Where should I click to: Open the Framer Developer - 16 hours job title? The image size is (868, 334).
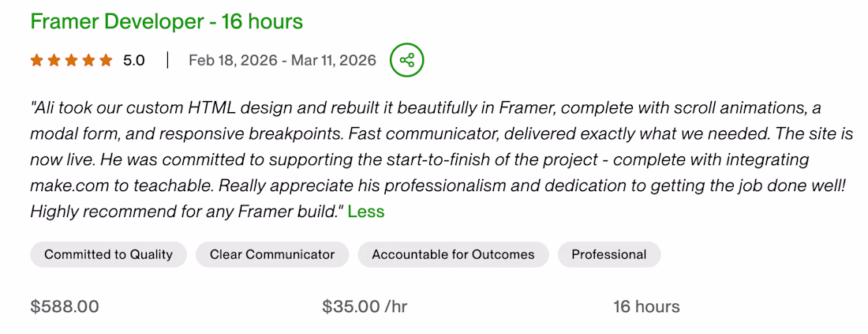click(x=166, y=21)
